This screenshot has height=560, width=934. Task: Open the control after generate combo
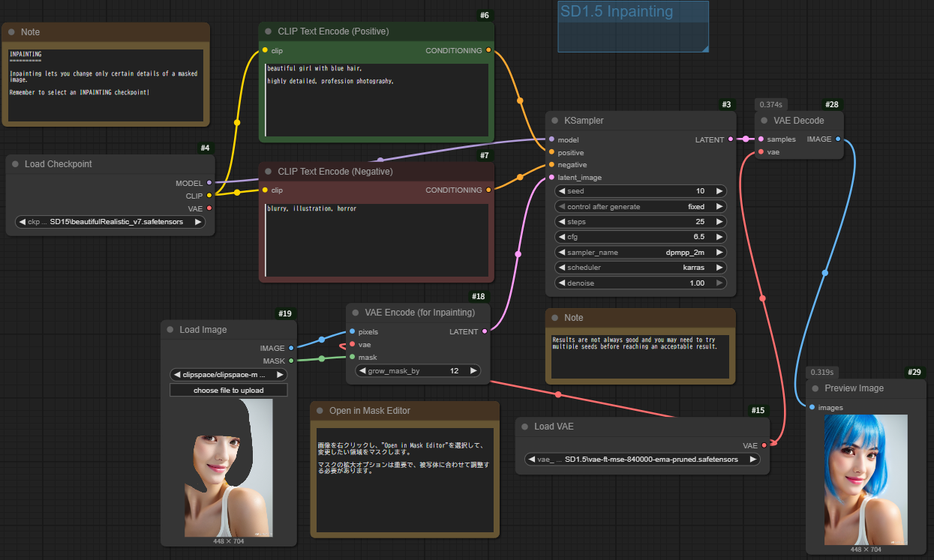pyautogui.click(x=641, y=206)
